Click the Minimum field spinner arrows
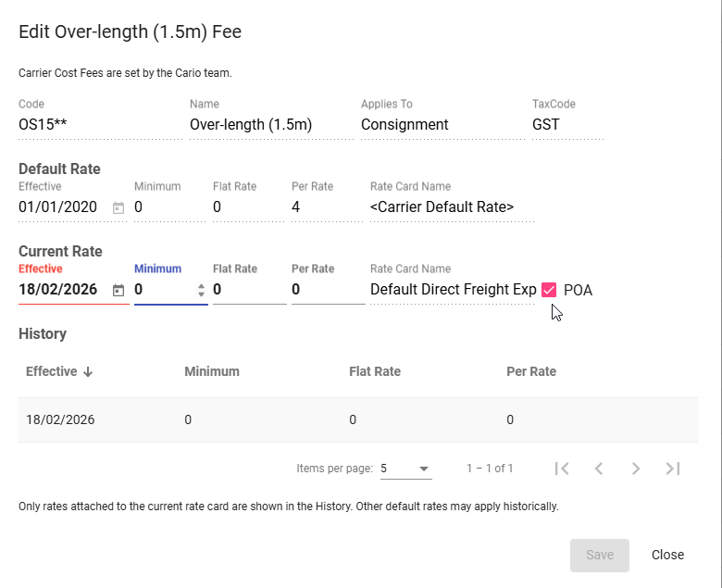This screenshot has height=588, width=722. tap(201, 290)
